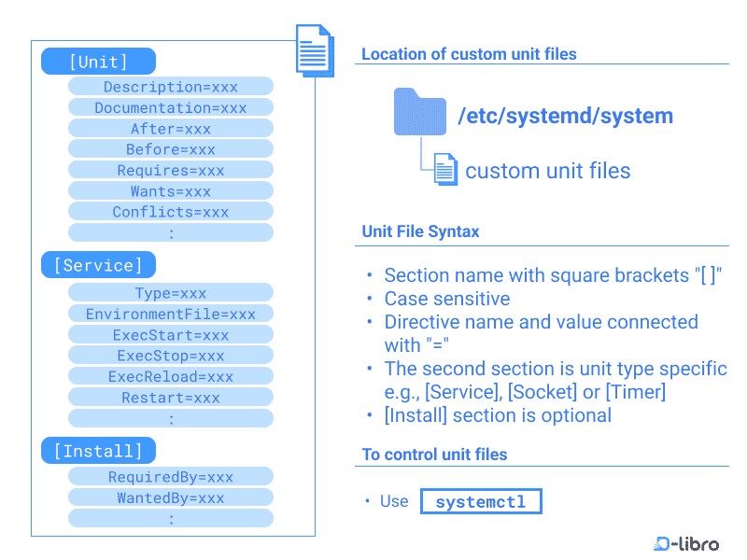This screenshot has height=560, width=747.
Task: Expand the ellipsis row below Restart=xxx
Action: point(170,417)
